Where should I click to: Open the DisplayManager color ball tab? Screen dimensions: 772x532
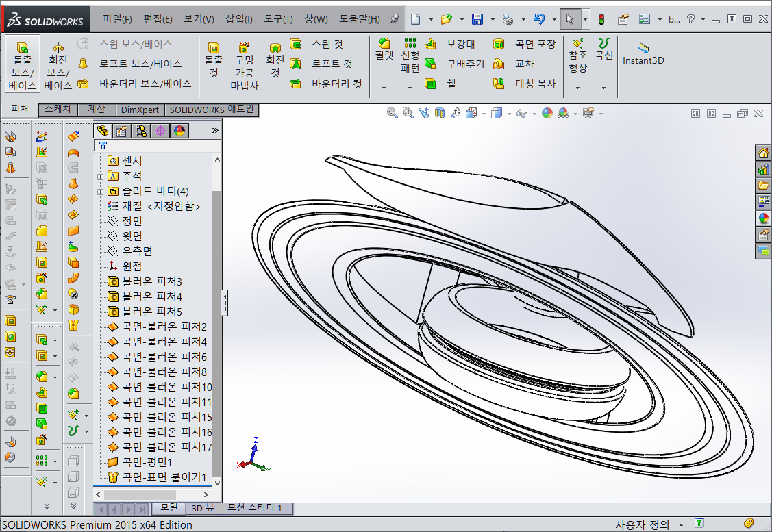coord(179,130)
